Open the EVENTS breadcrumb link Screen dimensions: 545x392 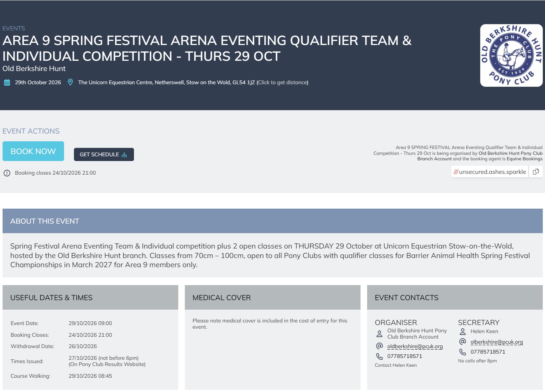pyautogui.click(x=14, y=29)
